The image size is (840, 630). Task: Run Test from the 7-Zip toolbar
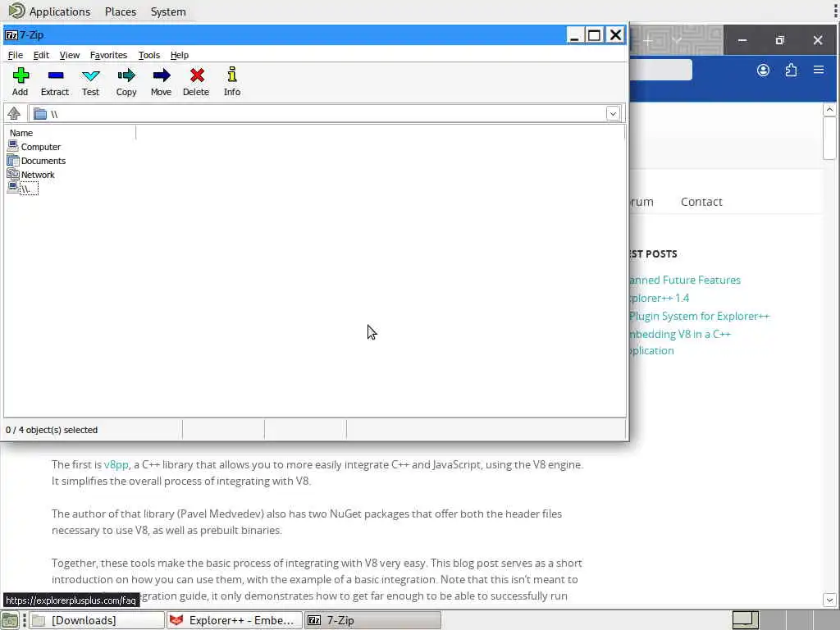click(x=90, y=82)
